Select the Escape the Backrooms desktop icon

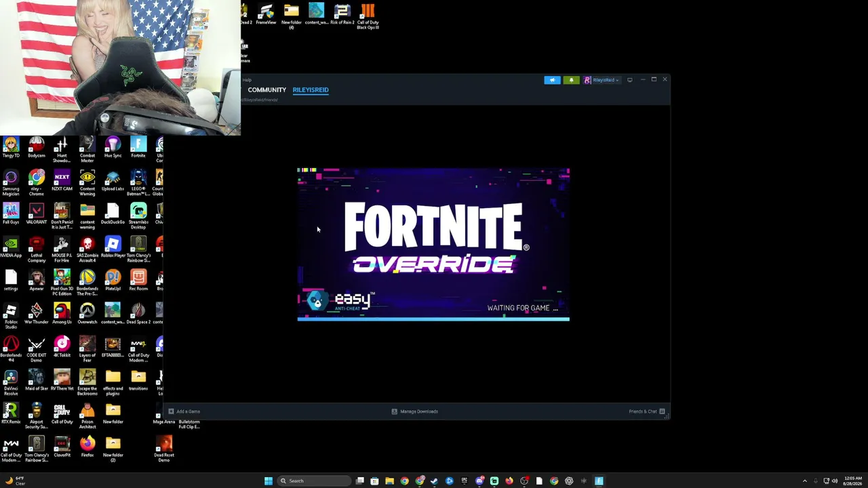[x=87, y=382]
